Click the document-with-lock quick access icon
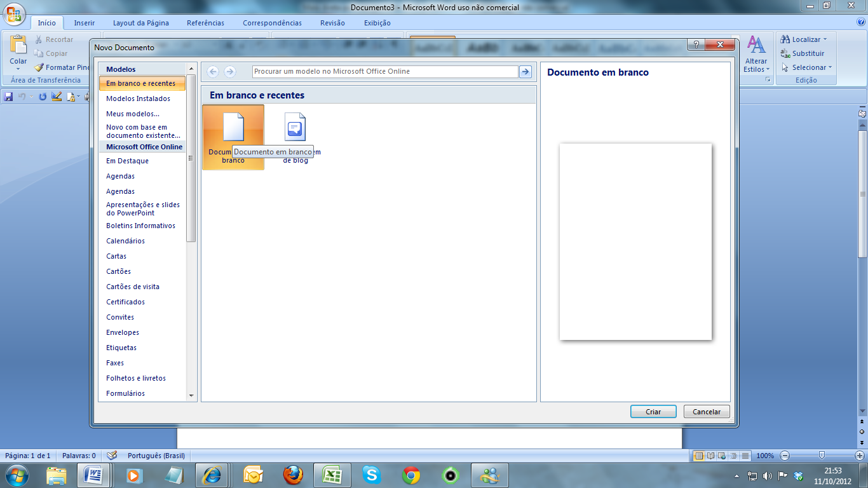This screenshot has height=488, width=868. point(71,97)
